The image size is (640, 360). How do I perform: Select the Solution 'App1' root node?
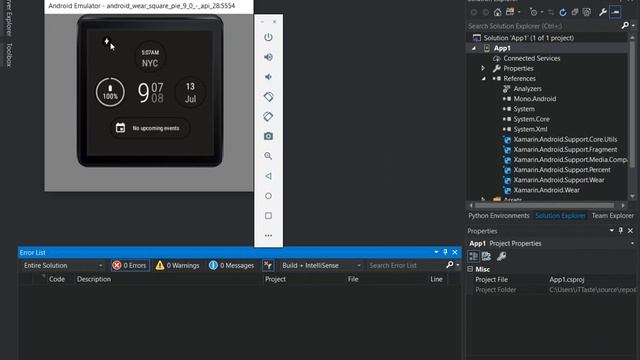[529, 38]
